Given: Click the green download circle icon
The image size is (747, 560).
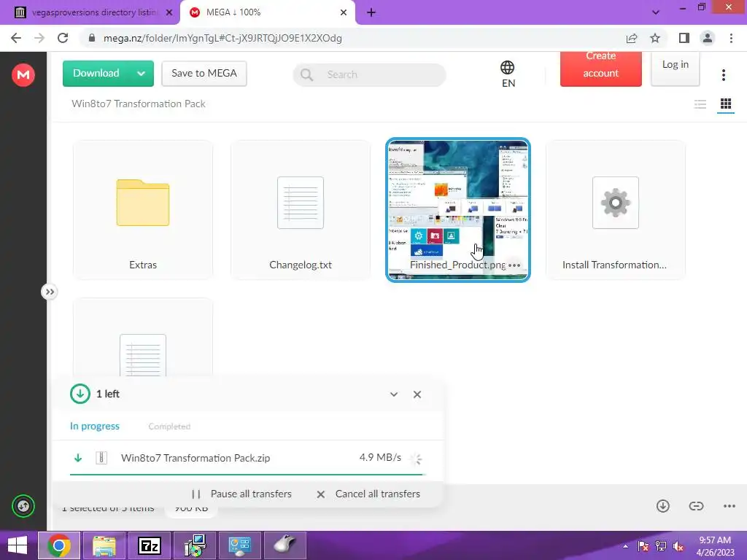Looking at the screenshot, I should [x=80, y=394].
